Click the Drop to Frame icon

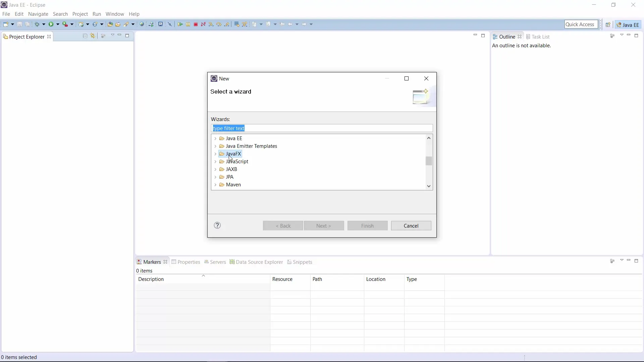pos(237,24)
